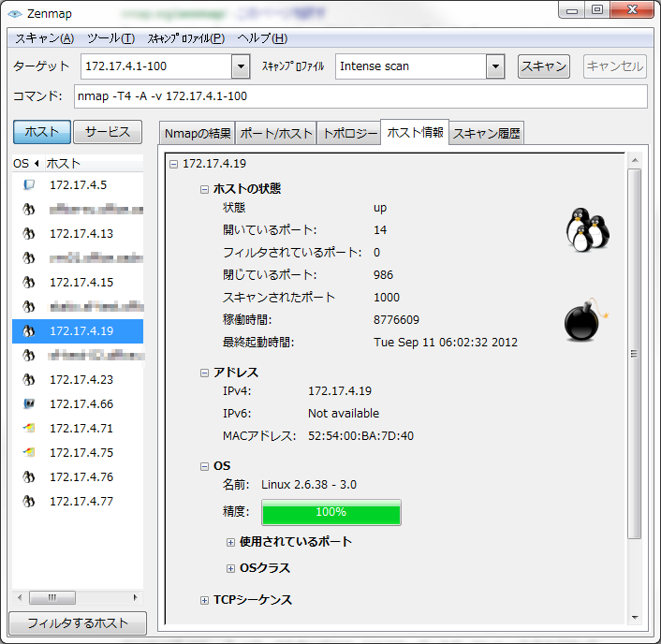Expand the OSクラス node
Viewport: 661px width, 644px height.
click(x=230, y=568)
